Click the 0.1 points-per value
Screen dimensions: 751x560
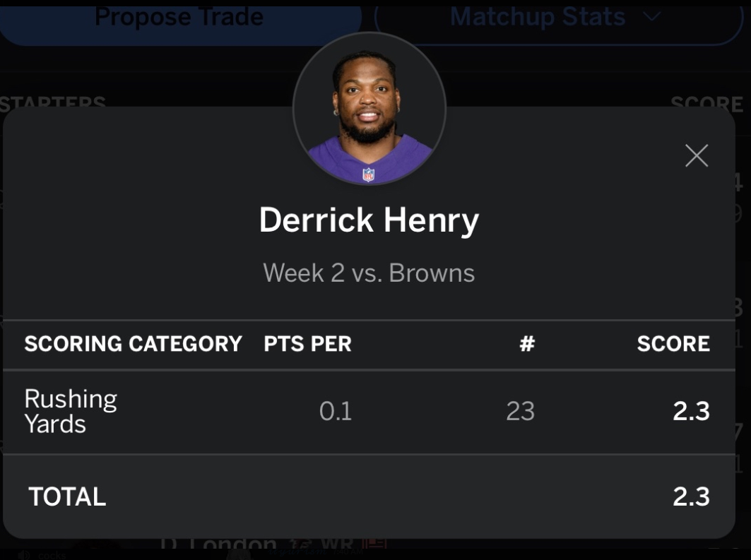pos(336,411)
